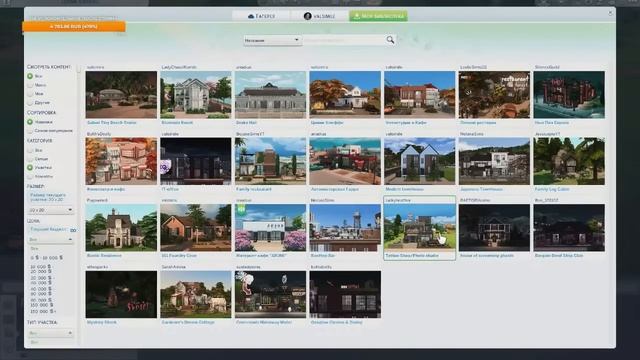Open the Название search-type dropdown
This screenshot has width=640, height=360.
pos(272,40)
